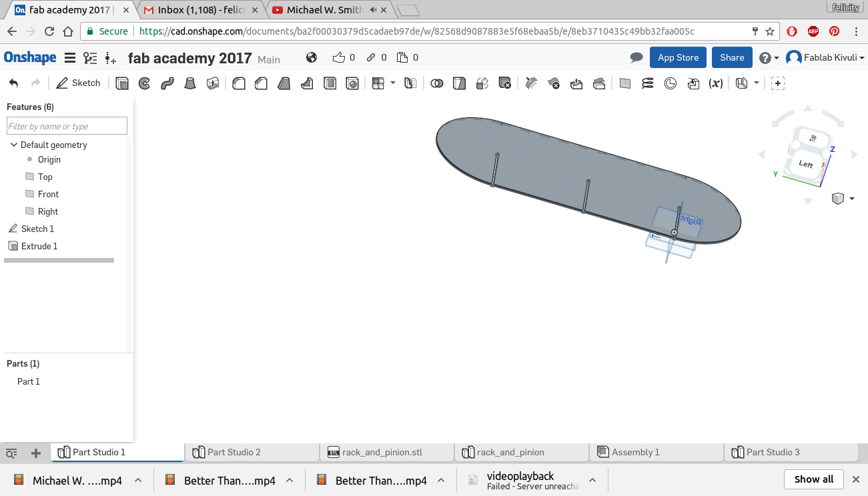Click the insert new feature icon
This screenshot has width=868, height=496.
[x=111, y=59]
